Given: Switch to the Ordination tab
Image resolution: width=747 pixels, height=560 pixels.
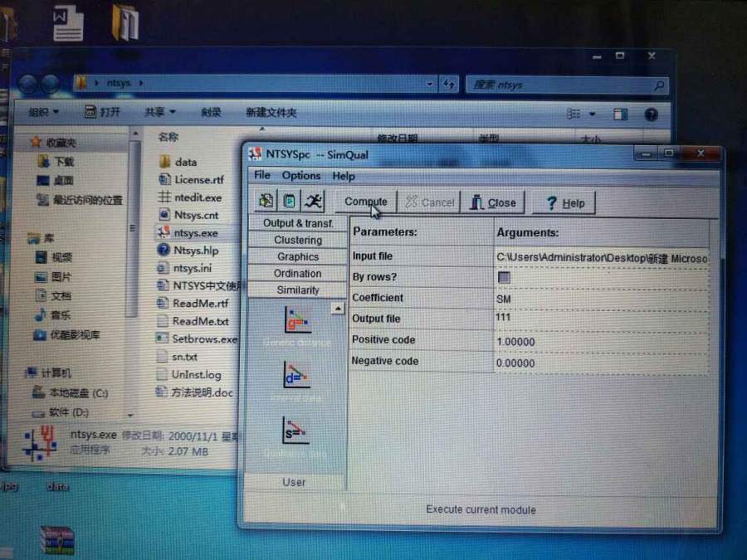Looking at the screenshot, I should tap(298, 273).
